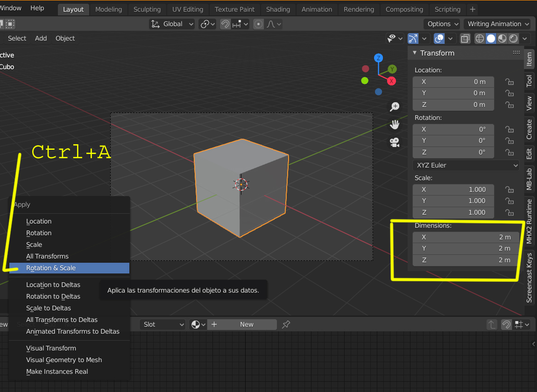The height and width of the screenshot is (392, 537).
Task: Switch to the Sculpting workspace tab
Action: click(x=147, y=9)
